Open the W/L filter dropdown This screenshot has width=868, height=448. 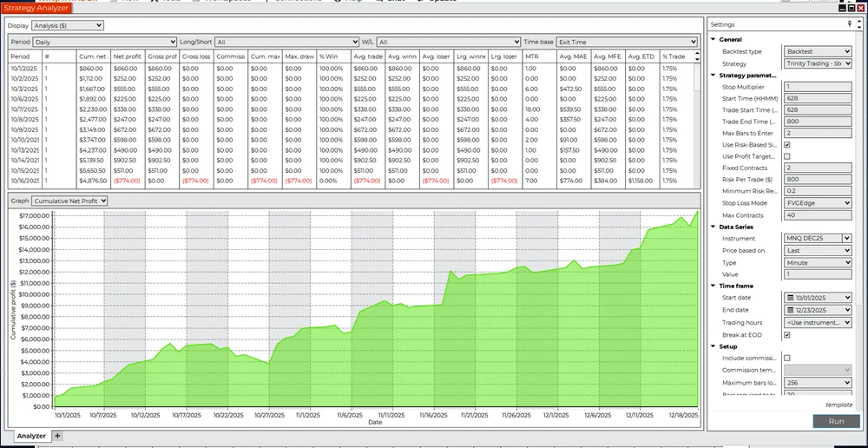(449, 42)
